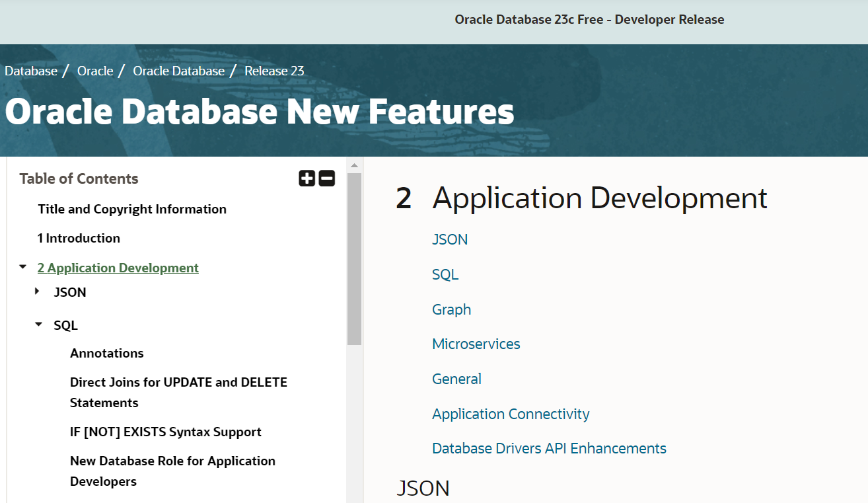Select SQL entry in table of contents
Viewport: 868px width, 503px height.
pyautogui.click(x=65, y=325)
